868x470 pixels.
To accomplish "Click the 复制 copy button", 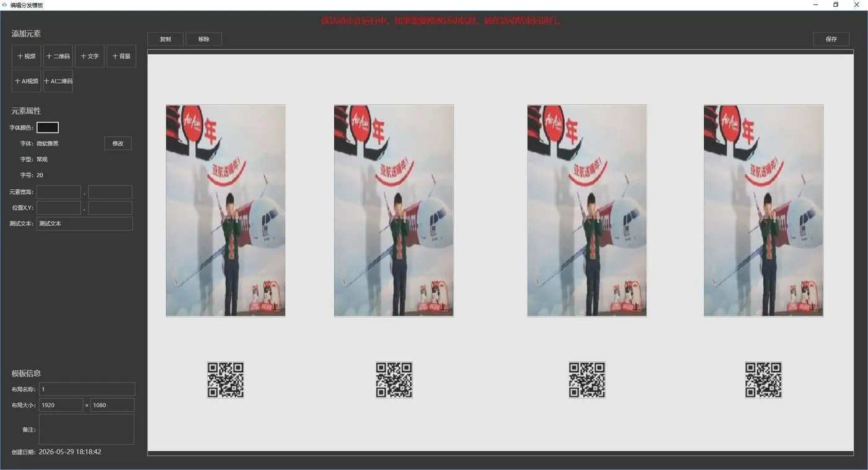I will click(166, 39).
